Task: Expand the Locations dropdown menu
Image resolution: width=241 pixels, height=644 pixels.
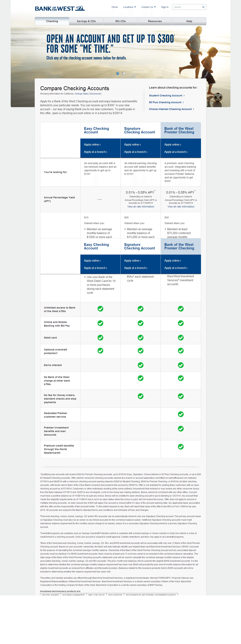Action: tap(129, 7)
